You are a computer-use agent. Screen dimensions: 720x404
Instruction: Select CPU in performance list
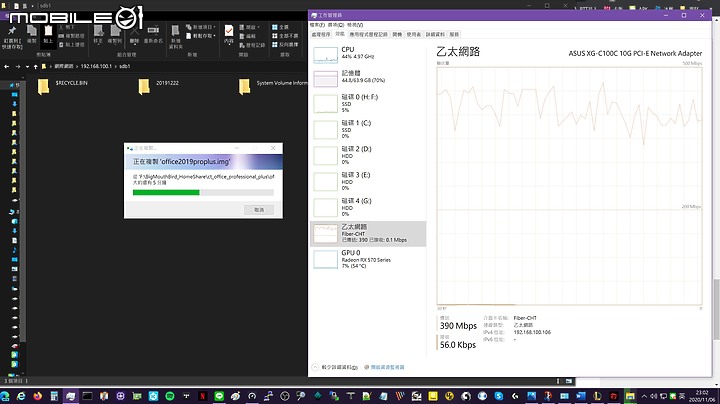pyautogui.click(x=368, y=53)
